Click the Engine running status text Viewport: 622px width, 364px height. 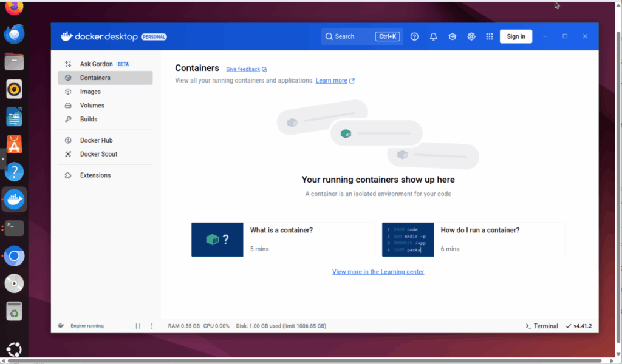(x=87, y=326)
